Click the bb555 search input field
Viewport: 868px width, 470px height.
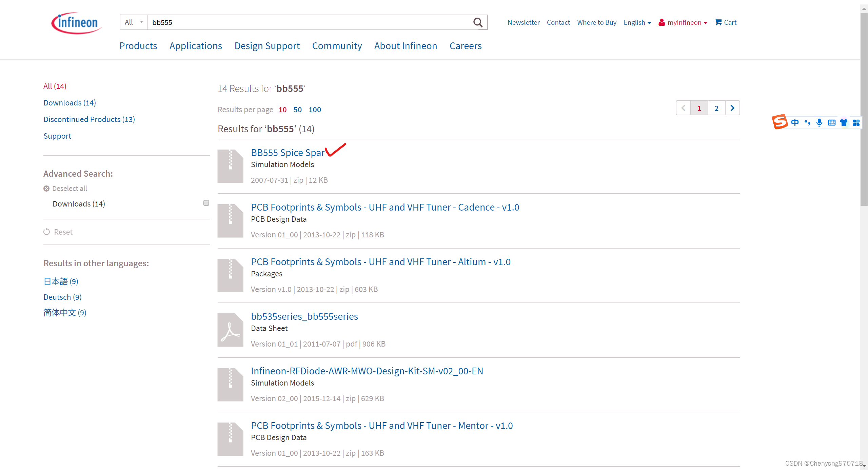[x=309, y=22]
